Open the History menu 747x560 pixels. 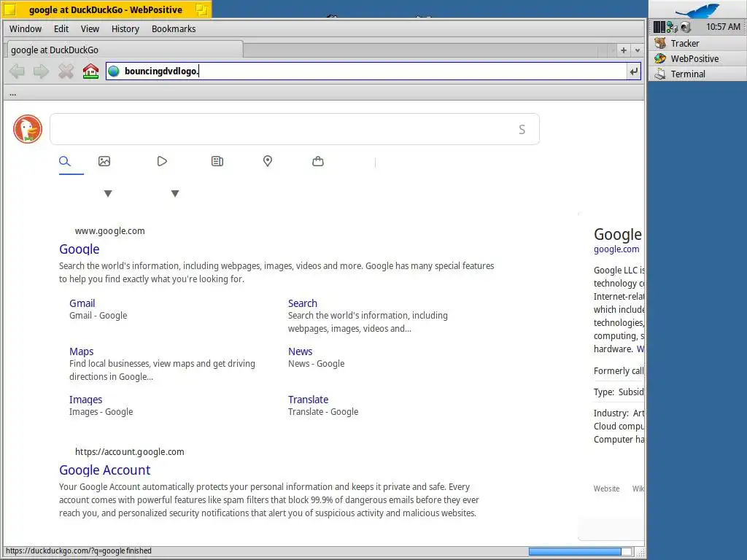125,29
